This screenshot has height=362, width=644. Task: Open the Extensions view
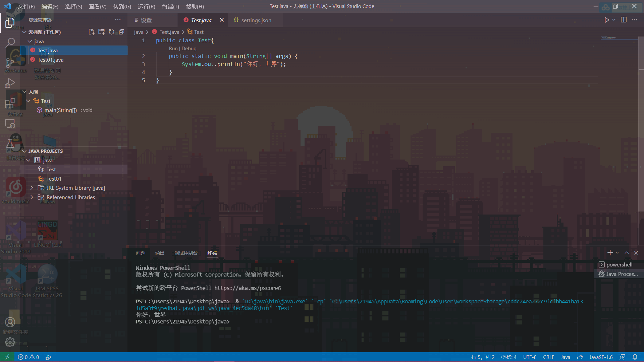10,103
